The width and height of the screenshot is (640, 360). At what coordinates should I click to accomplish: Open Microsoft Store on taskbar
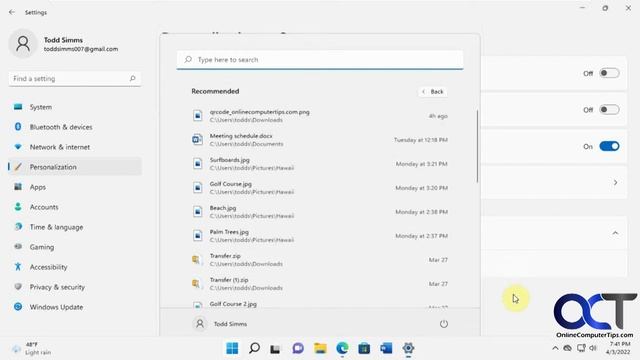pyautogui.click(x=364, y=348)
